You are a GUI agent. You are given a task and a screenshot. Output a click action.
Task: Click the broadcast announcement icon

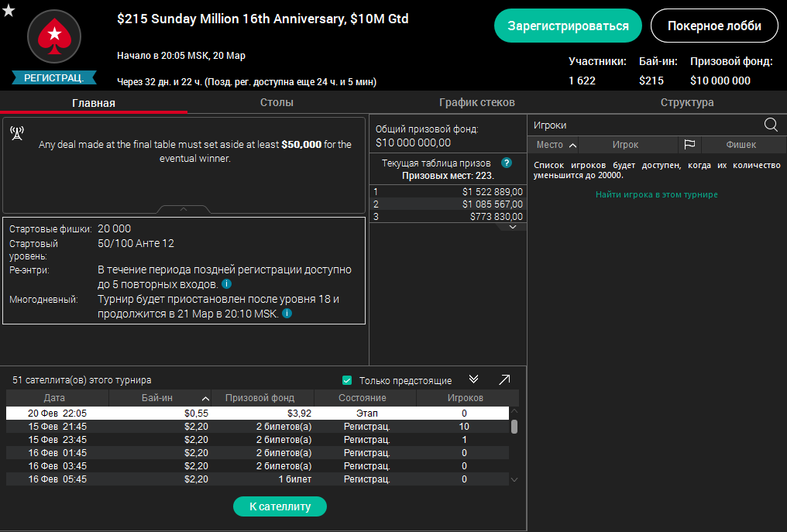(x=16, y=132)
